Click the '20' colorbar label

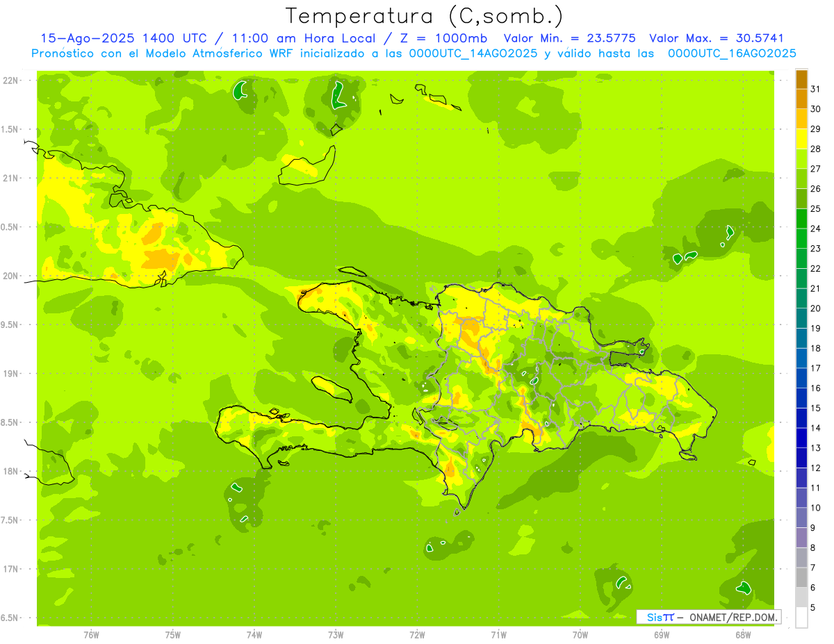816,308
